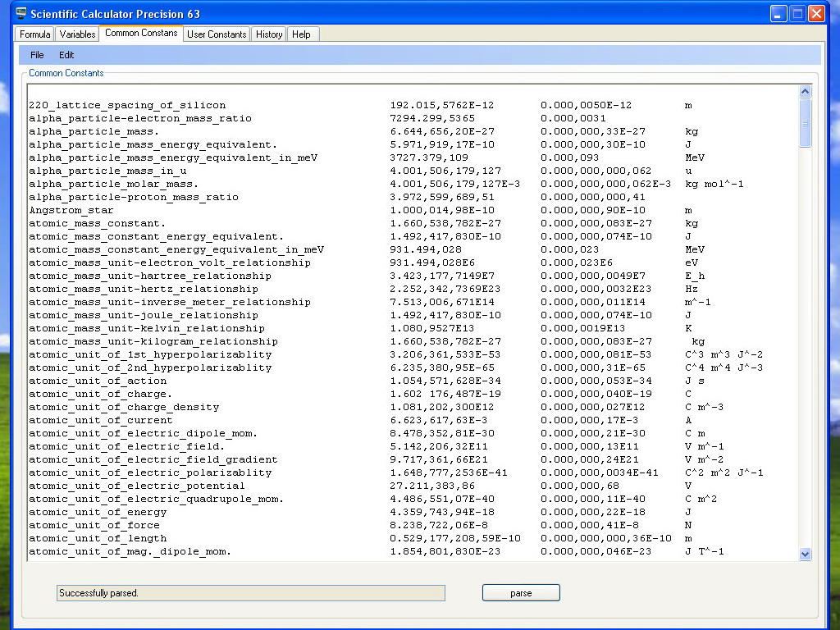The image size is (840, 630).
Task: Click the vertical scrollbar thumb
Action: [805, 123]
